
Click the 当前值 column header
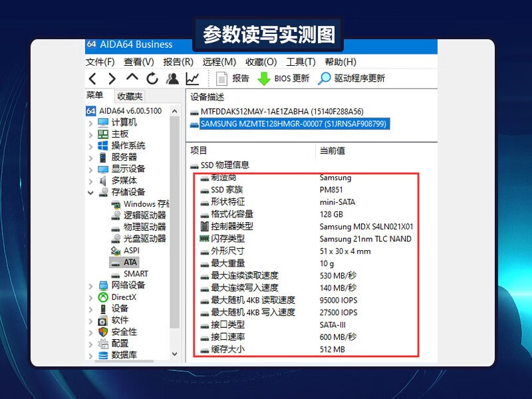[x=332, y=150]
